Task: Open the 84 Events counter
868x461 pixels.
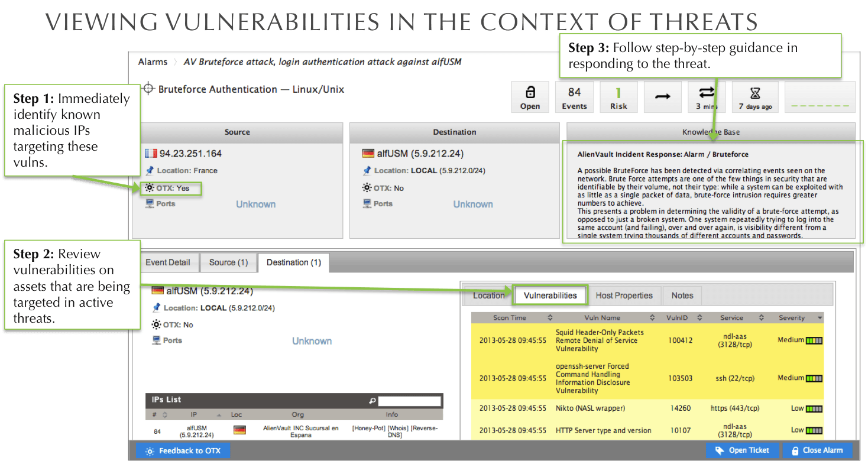Action: pyautogui.click(x=574, y=98)
